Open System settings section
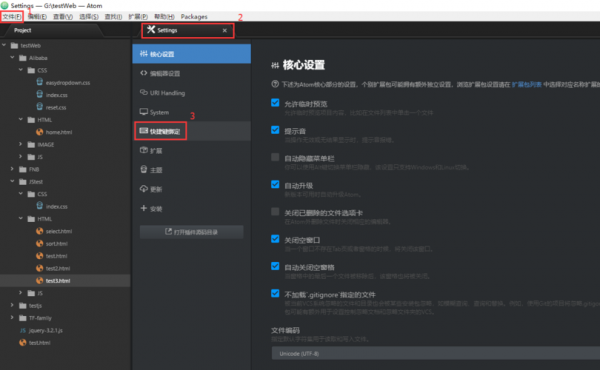Viewport: 600px width, 370px height. coord(192,112)
